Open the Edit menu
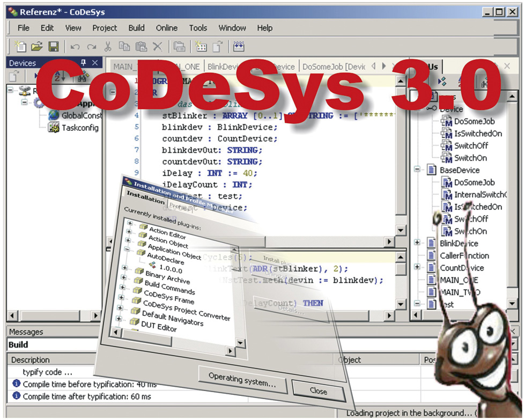Viewport: 525px width, 420px height. pyautogui.click(x=47, y=28)
